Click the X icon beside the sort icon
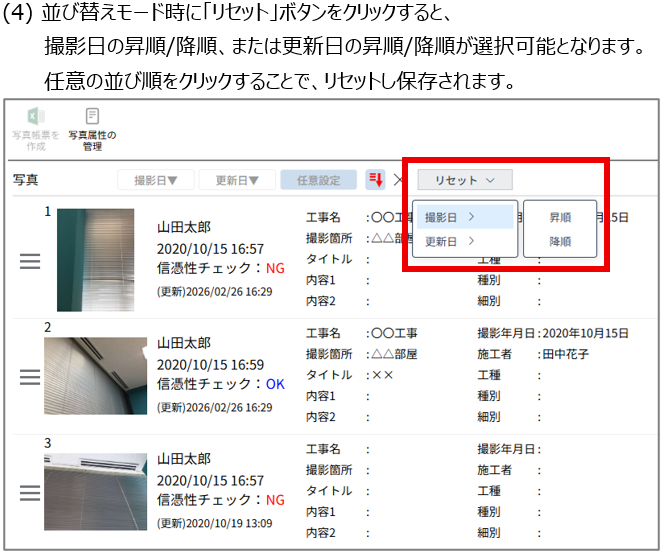 398,180
